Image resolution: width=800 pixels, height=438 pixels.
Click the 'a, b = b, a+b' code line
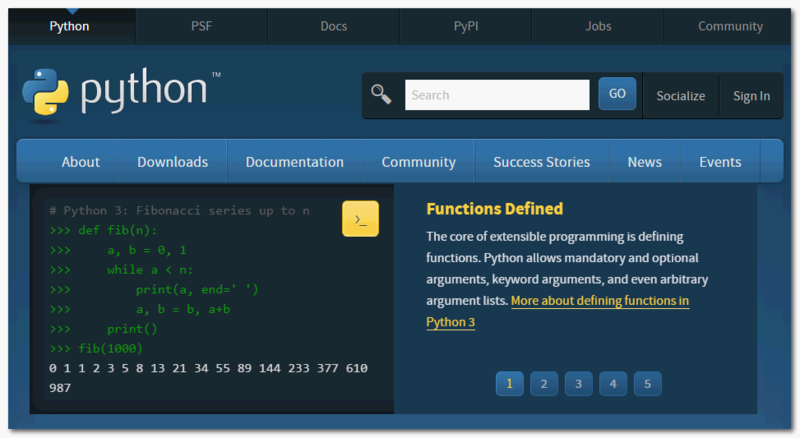click(140, 309)
